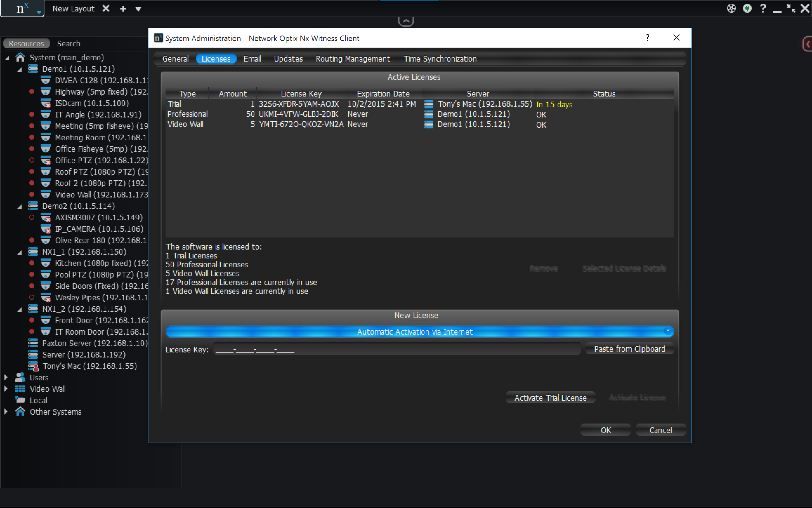
Task: Click the Paxton Server icon
Action: [x=33, y=343]
